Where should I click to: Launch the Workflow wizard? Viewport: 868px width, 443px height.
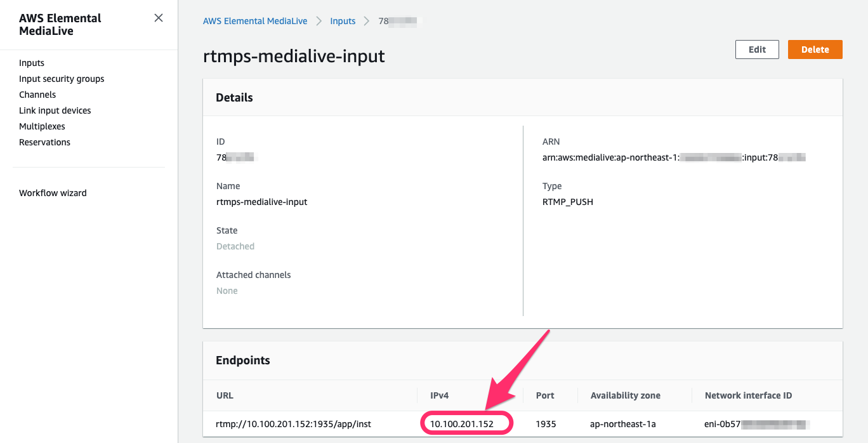53,193
